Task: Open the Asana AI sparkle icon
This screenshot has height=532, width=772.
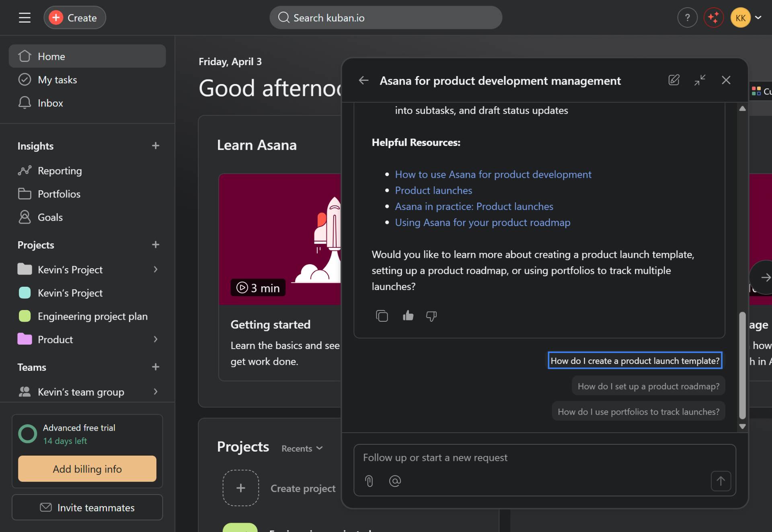Action: (714, 18)
